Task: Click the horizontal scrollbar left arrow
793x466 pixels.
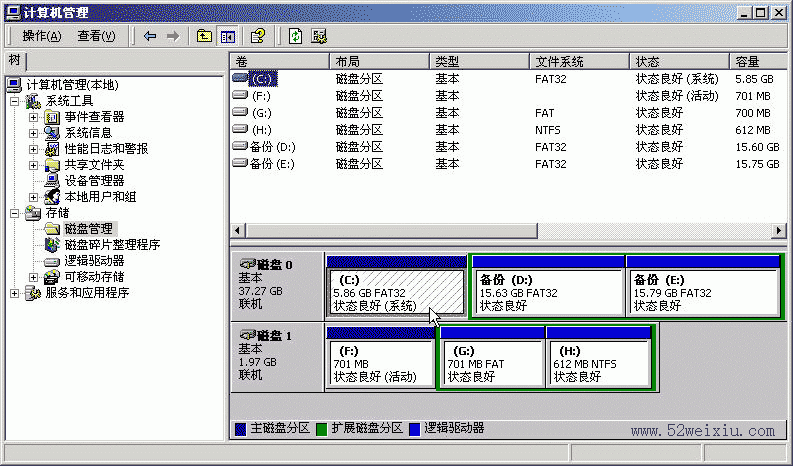Action: (238, 231)
